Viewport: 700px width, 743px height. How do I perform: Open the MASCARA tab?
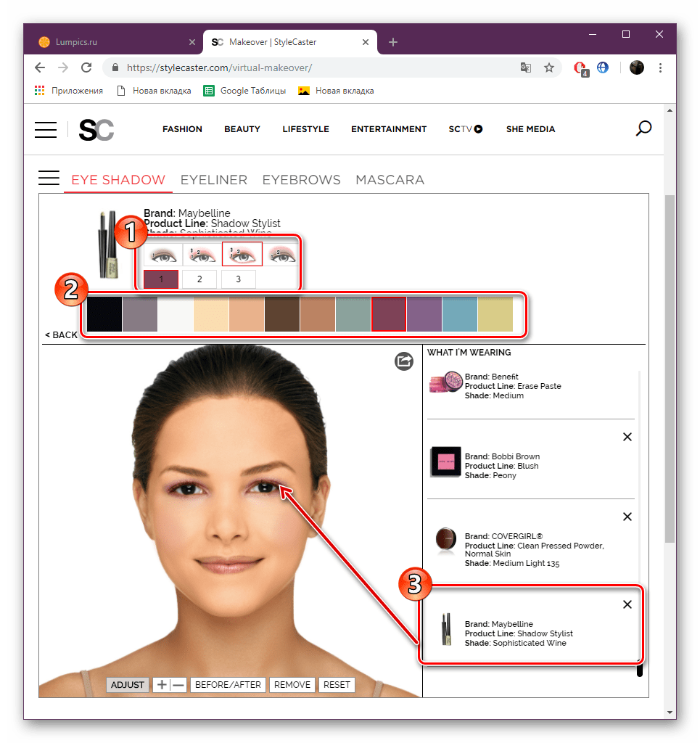[x=390, y=180]
